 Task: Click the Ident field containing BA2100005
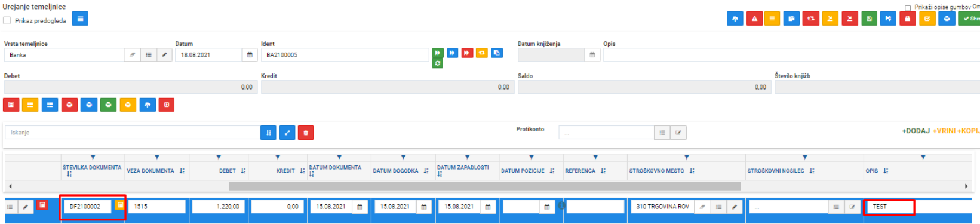point(345,55)
